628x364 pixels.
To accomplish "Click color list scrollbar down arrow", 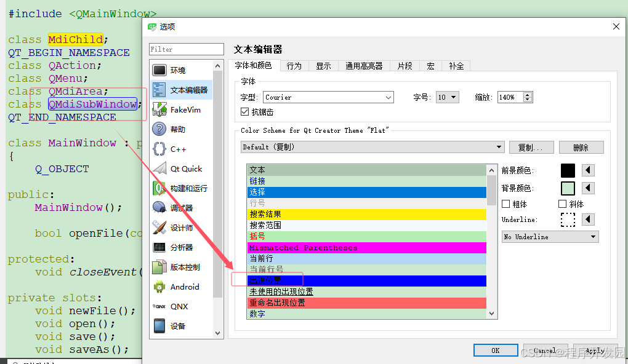I will [492, 314].
